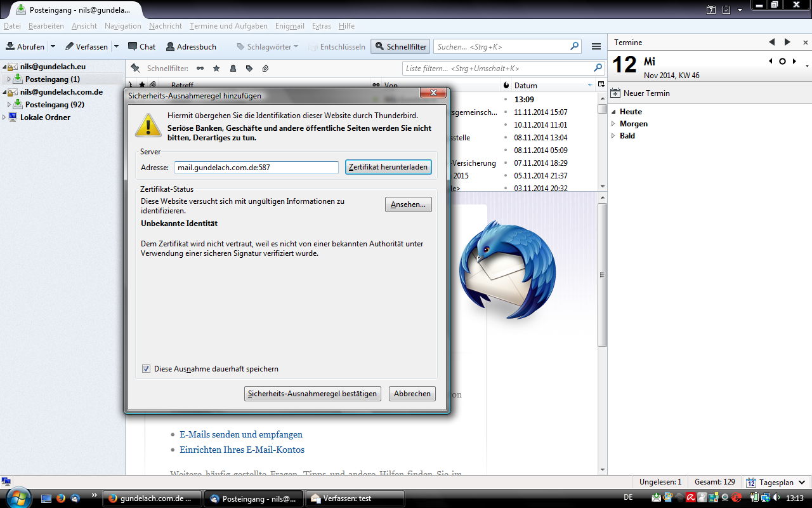Open the tasks tab icon in title bar
This screenshot has width=812, height=508.
click(x=726, y=10)
